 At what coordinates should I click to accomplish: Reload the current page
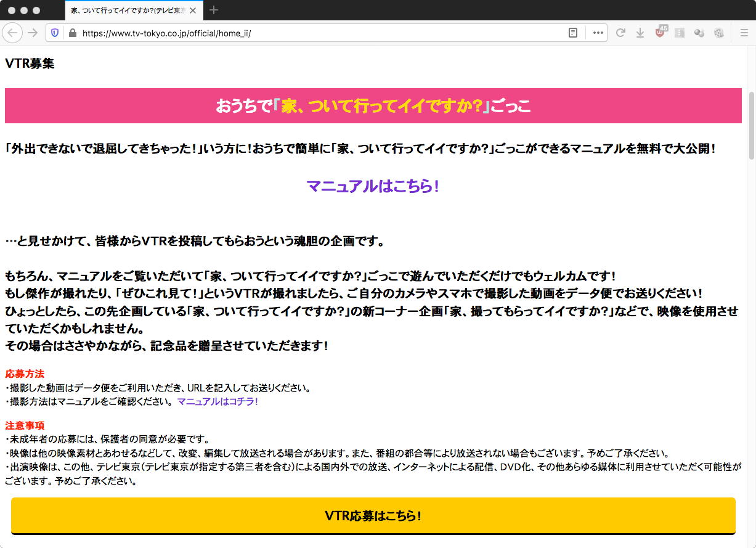pos(620,33)
